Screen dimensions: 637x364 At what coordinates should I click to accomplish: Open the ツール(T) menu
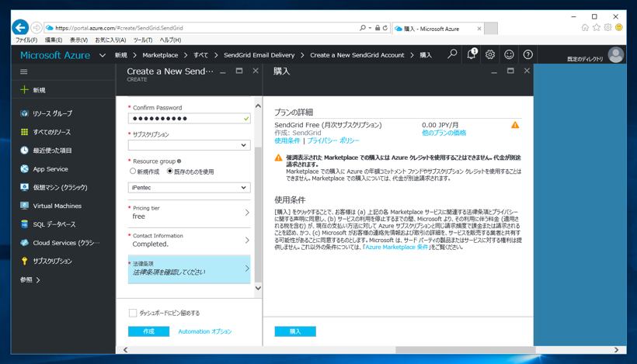click(143, 40)
